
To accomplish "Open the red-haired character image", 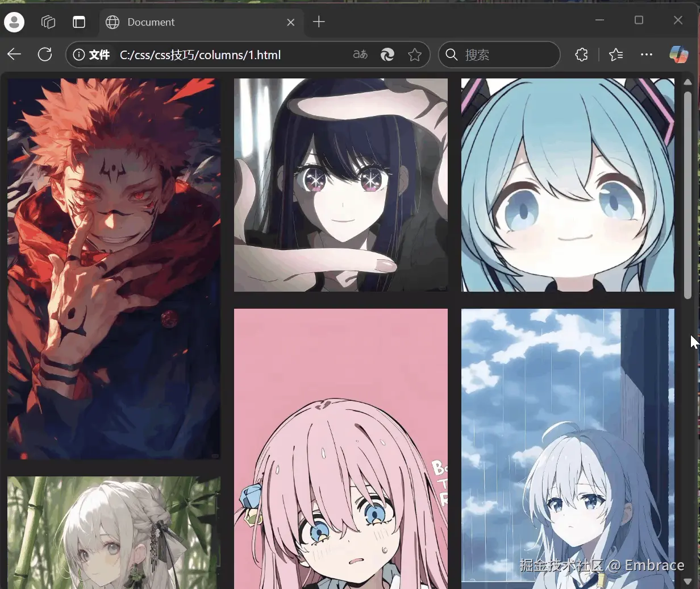I will (114, 269).
